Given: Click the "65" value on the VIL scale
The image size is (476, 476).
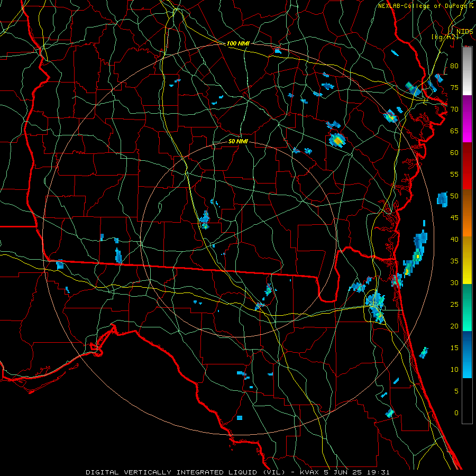Looking at the screenshot, I should [454, 131].
